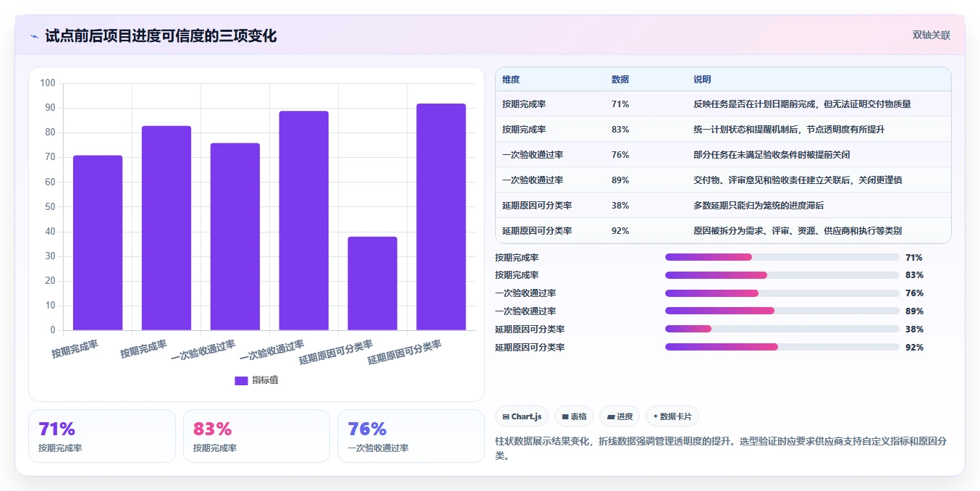Screen dimensions: 980x491
Task: Click the 延期原因可分类率 table cell in the 38% row
Action: pos(537,206)
